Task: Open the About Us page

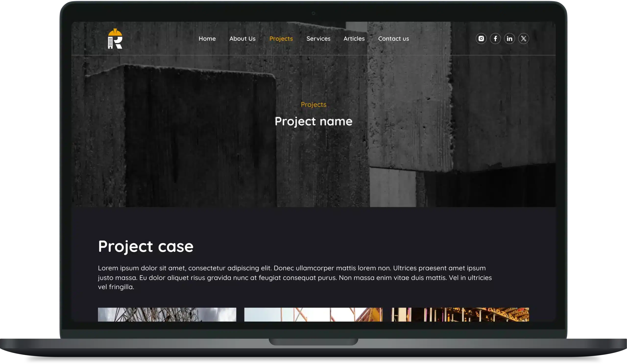Action: 242,38
